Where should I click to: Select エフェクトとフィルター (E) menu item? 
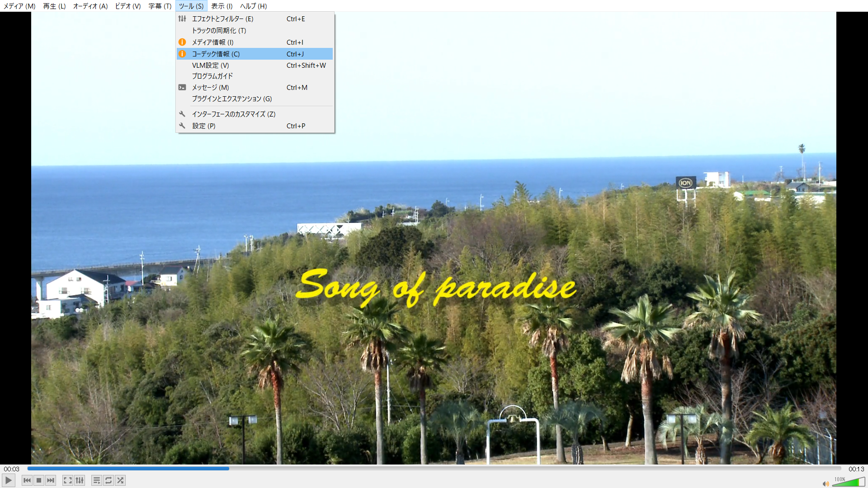pyautogui.click(x=222, y=19)
